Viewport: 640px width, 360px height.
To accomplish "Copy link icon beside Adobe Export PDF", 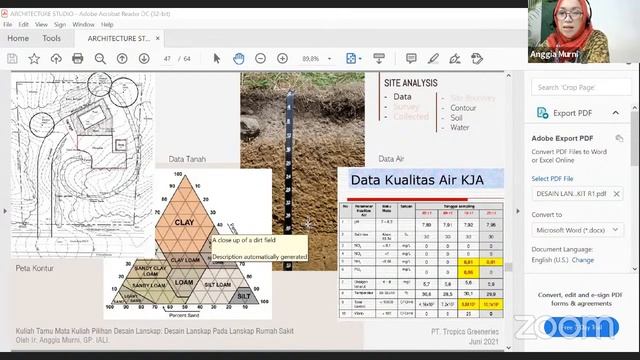I will [619, 138].
